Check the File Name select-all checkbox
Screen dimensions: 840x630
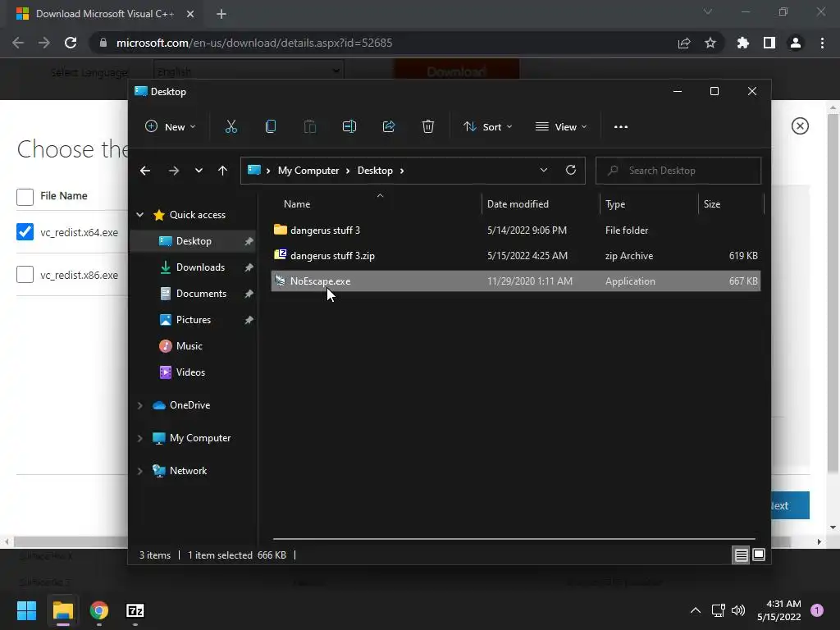(25, 197)
